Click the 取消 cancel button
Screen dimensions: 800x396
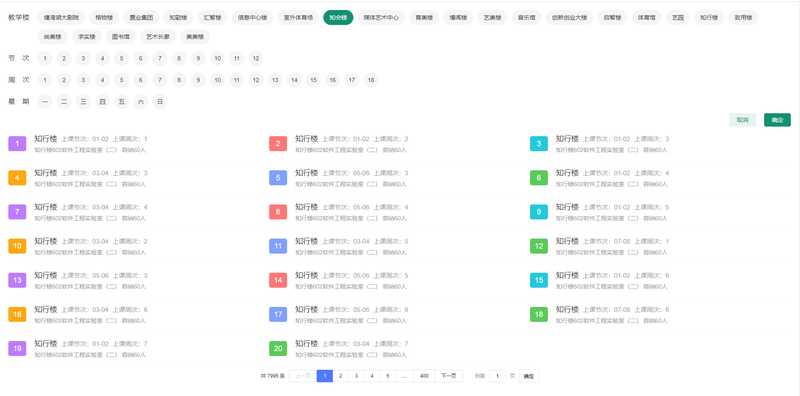[x=742, y=120]
